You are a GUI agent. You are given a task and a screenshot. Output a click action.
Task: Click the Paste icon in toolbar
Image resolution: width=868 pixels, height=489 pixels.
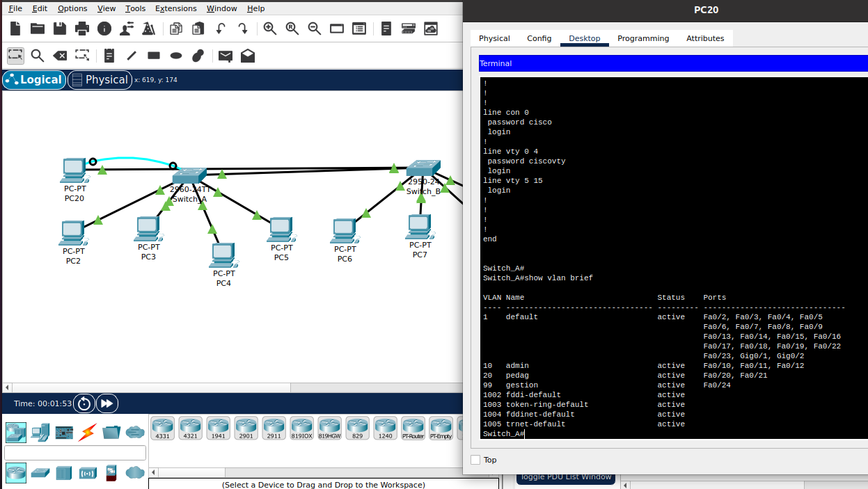click(198, 29)
